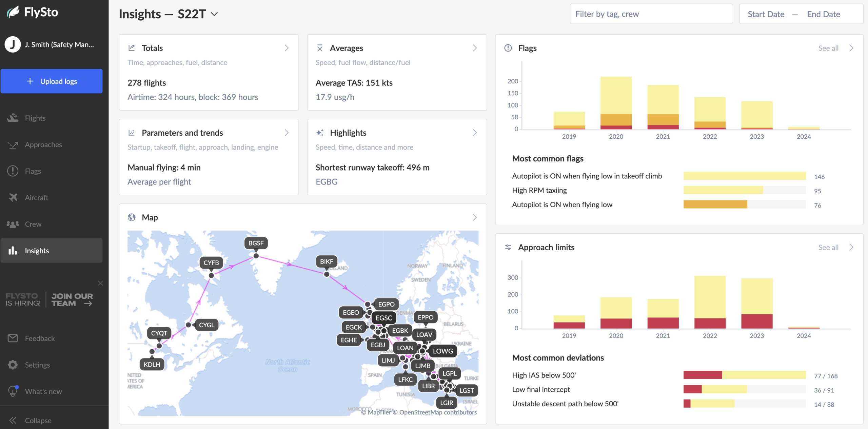Expand the Map card chevron
The image size is (868, 429).
(x=475, y=217)
